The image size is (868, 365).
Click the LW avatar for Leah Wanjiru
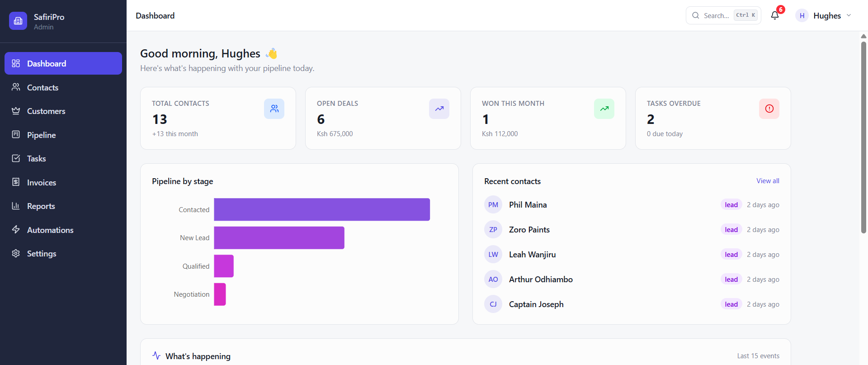(x=493, y=255)
